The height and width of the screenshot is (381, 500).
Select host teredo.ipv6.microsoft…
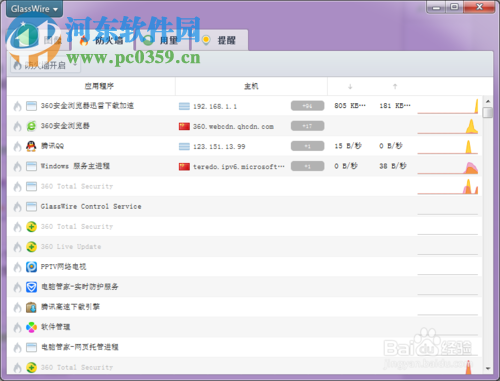pos(239,167)
